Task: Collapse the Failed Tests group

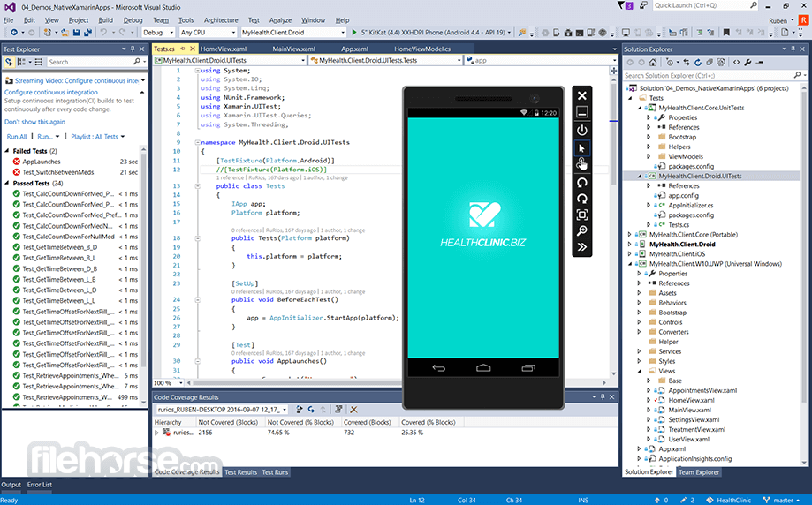Action: [x=7, y=151]
